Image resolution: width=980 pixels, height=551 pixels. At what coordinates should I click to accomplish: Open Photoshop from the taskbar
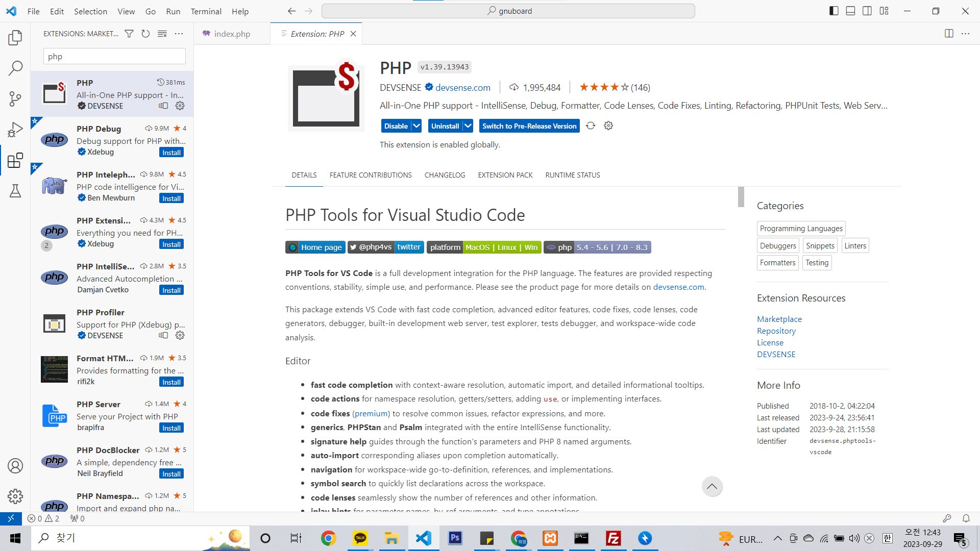(455, 538)
